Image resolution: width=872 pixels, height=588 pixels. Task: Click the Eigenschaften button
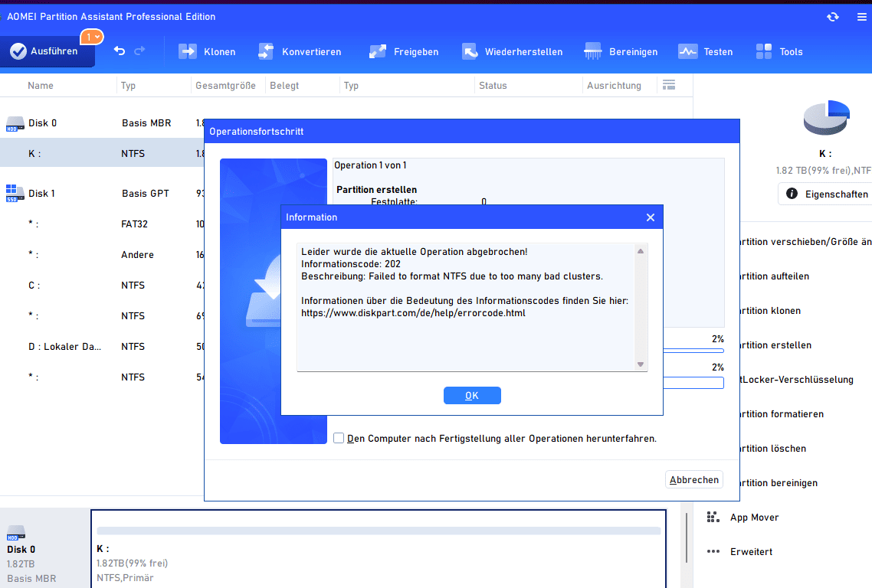point(826,194)
